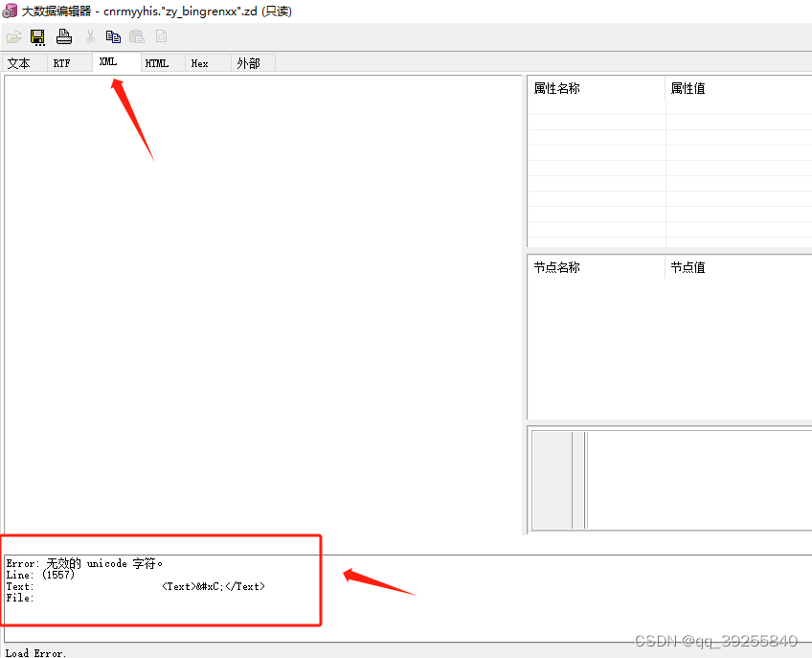This screenshot has width=812, height=658.
Task: Select the XML tab
Action: click(x=117, y=61)
